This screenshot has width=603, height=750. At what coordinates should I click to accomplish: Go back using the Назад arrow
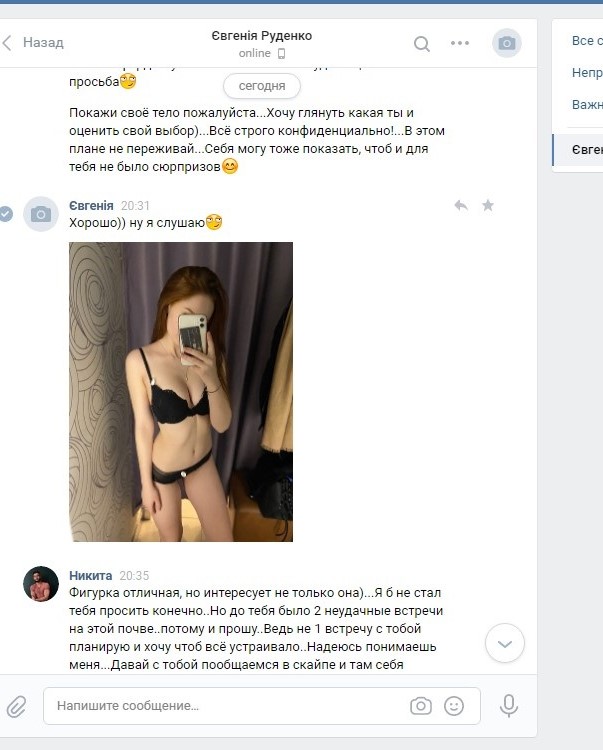click(33, 43)
